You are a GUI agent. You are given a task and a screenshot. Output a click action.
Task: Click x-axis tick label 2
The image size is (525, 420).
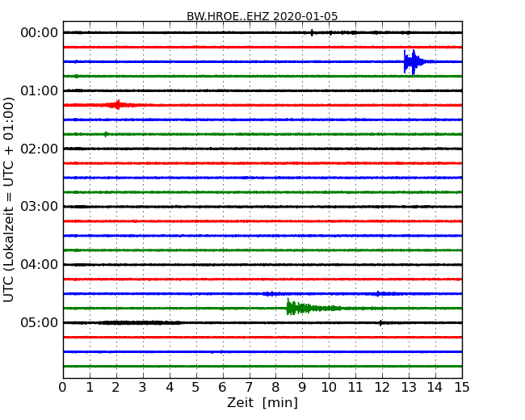[115, 388]
